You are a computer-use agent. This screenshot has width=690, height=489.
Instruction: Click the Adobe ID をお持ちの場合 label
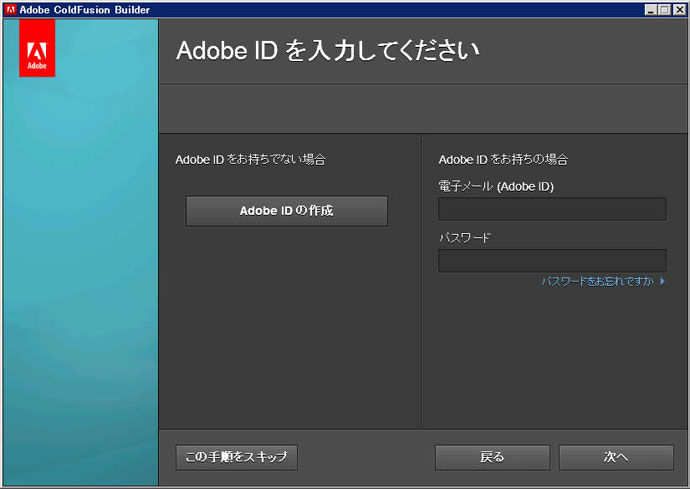click(503, 159)
